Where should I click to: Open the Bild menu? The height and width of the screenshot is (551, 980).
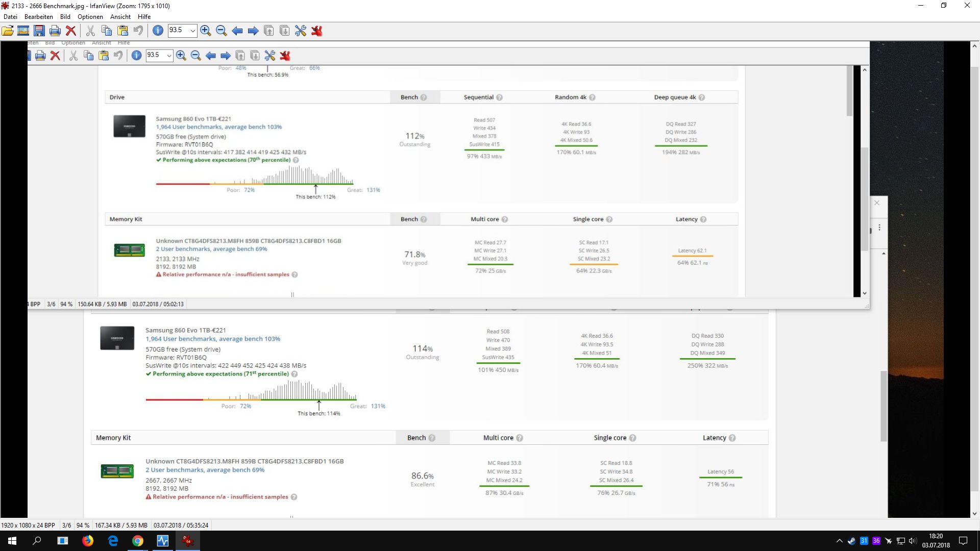65,16
